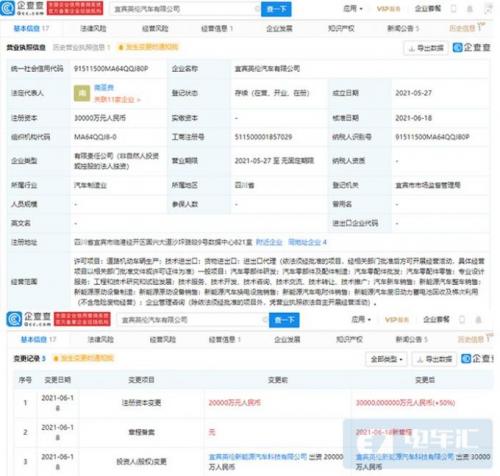The width and height of the screenshot is (500, 476).
Task: Click the legal representative avatar icon beside 法定代表人
Action: tap(82, 93)
